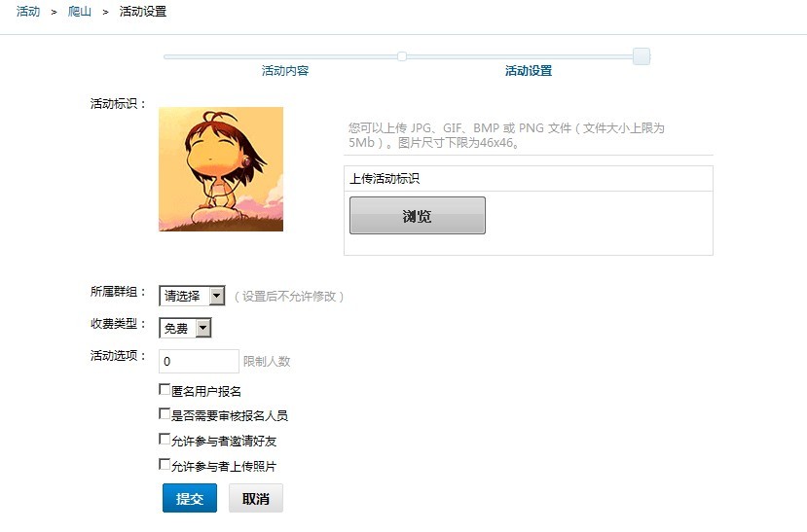Enable 匿名用户报名 checkbox
This screenshot has width=807, height=532.
[165, 390]
